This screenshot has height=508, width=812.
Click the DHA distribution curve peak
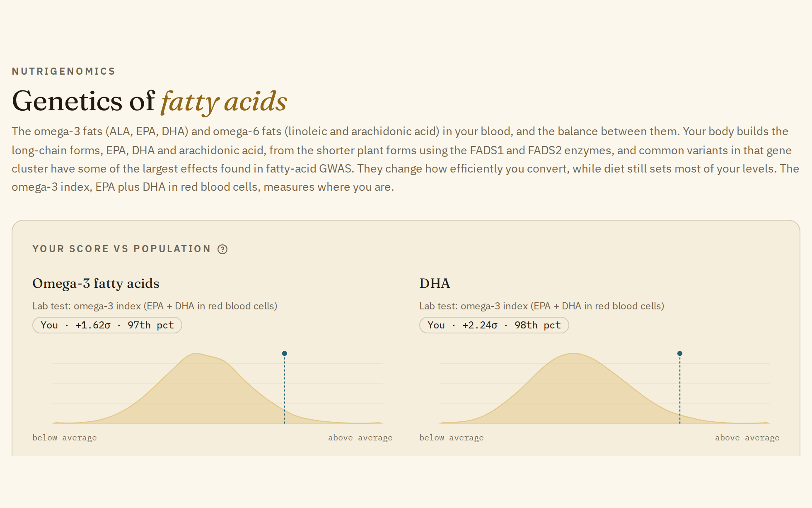click(x=574, y=354)
